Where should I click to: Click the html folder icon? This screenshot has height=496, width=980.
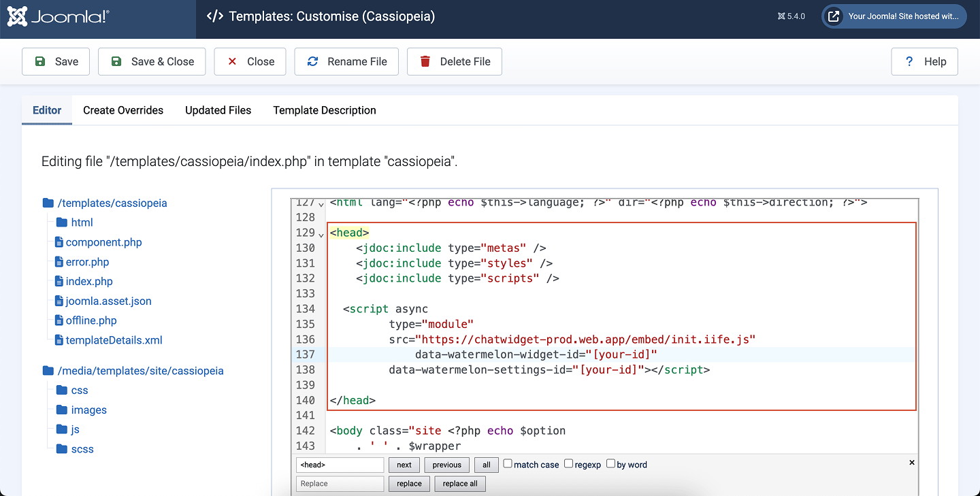61,222
